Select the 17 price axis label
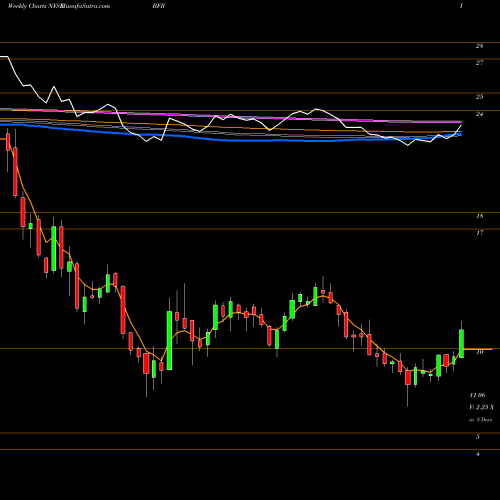Image resolution: width=500 pixels, height=500 pixels. (479, 233)
